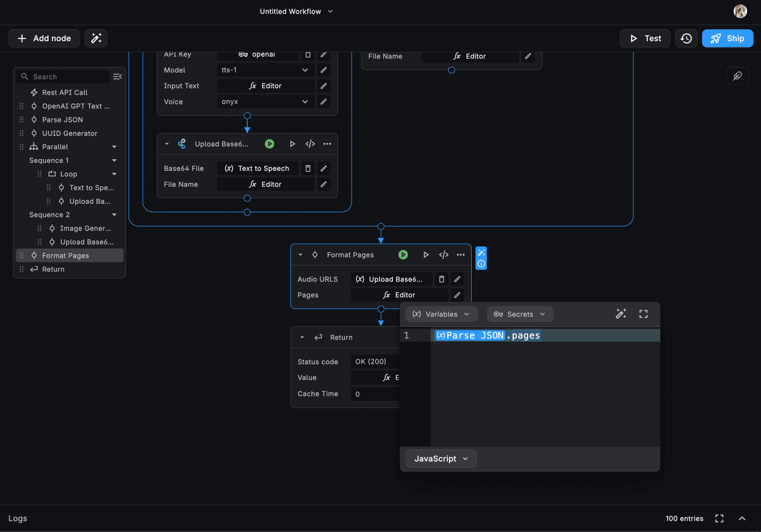Open more options on Upload Base64 node
Image resolution: width=761 pixels, height=532 pixels.
[x=327, y=144]
